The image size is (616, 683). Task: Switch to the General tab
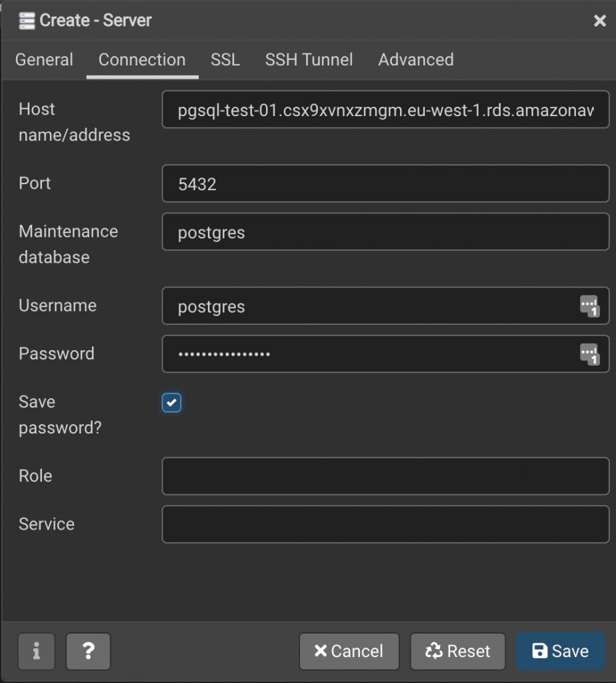click(x=44, y=59)
